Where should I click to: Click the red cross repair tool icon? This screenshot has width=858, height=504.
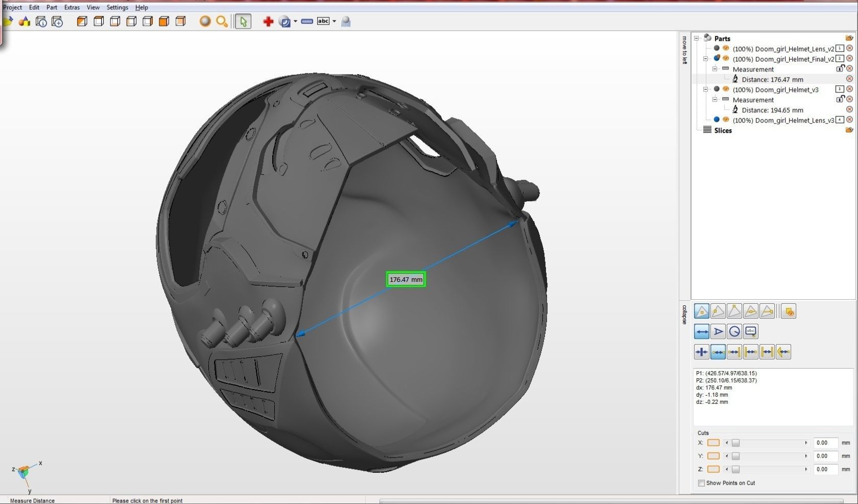pos(268,21)
